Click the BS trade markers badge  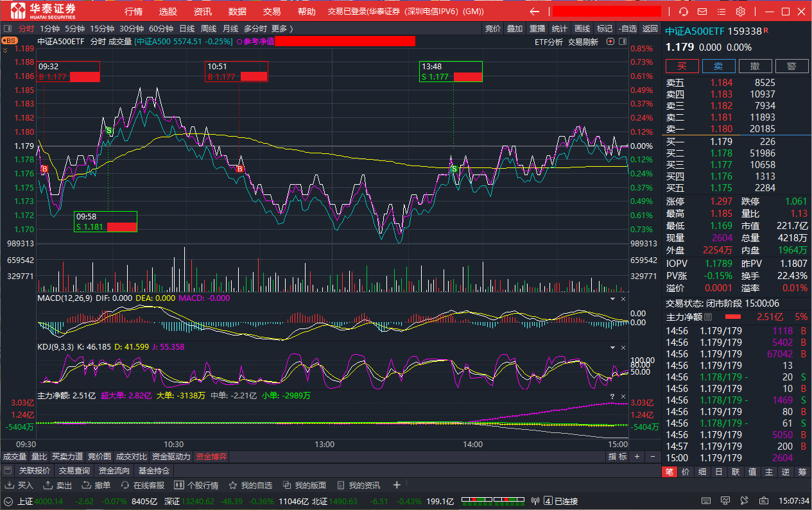click(x=10, y=40)
